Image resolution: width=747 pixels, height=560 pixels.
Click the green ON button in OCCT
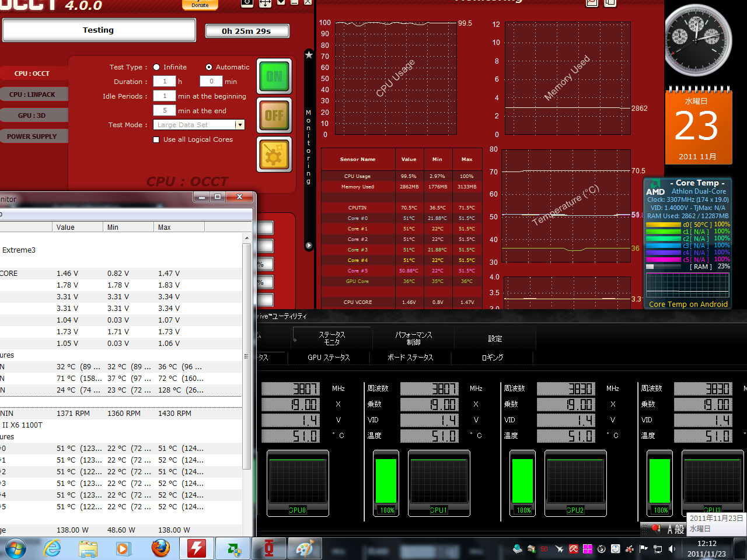pos(274,76)
